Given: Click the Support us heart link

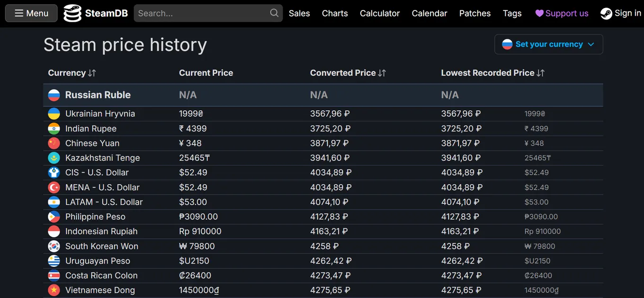Looking at the screenshot, I should 562,13.
